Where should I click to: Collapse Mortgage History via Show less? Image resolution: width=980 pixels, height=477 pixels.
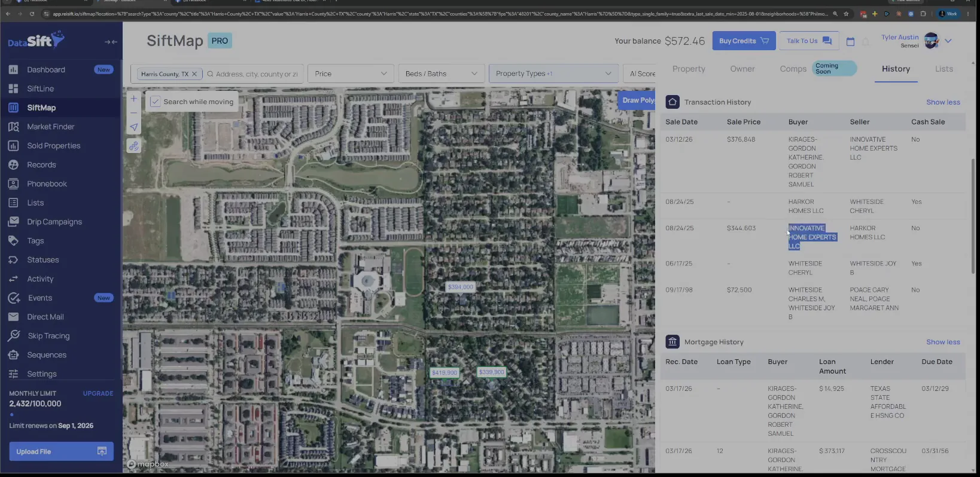(x=943, y=342)
